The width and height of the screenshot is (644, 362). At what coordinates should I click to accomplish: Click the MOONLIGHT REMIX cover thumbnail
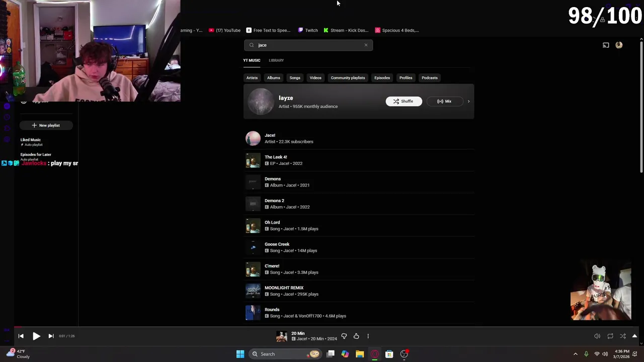[253, 291]
